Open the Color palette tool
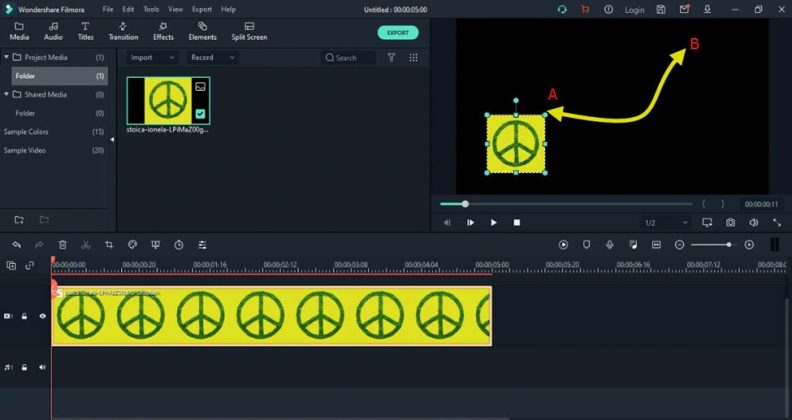The width and height of the screenshot is (792, 420). click(132, 245)
